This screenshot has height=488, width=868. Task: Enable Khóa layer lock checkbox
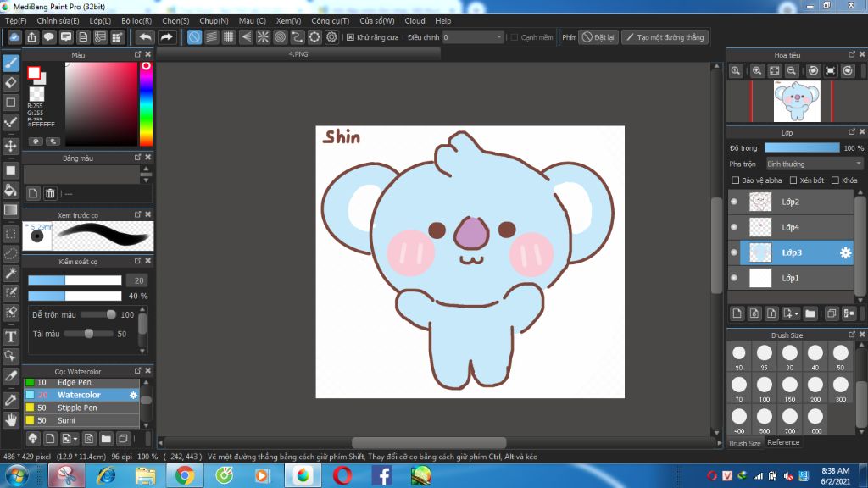835,180
